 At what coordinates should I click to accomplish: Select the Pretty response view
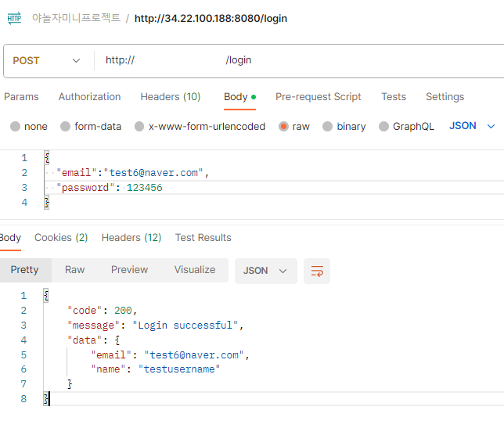(x=25, y=270)
